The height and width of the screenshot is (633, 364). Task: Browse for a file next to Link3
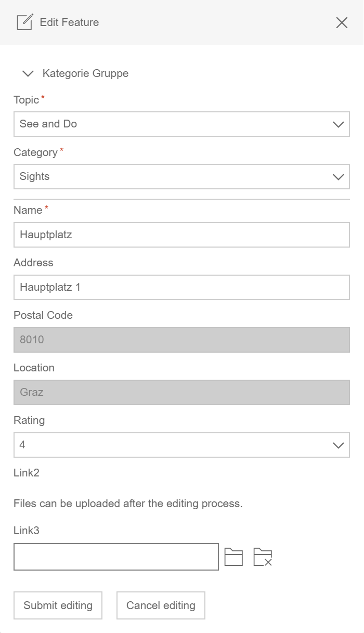234,557
